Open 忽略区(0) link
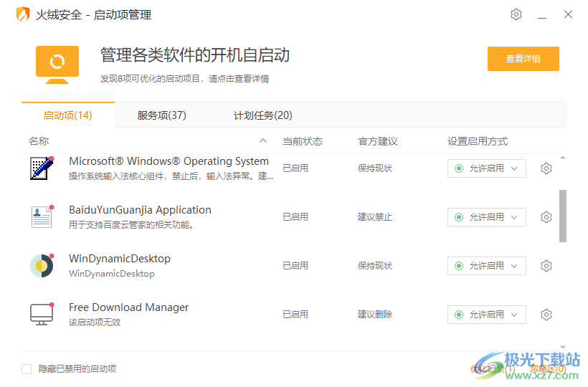Screen dimensions: 588x387 [x=548, y=369]
